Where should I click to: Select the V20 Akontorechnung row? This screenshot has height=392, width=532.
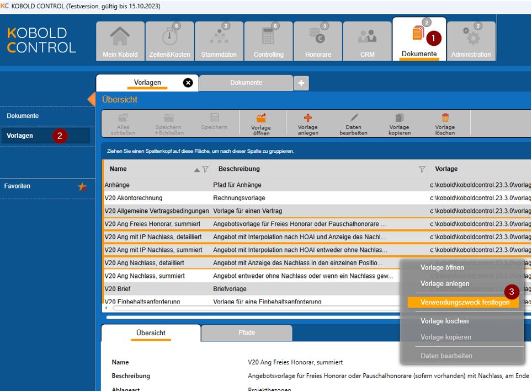317,198
